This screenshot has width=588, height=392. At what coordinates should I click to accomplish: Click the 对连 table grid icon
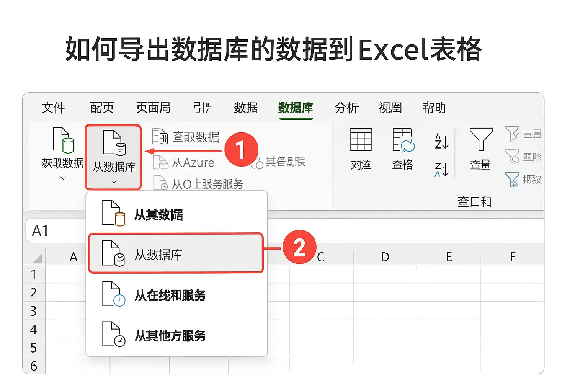(361, 140)
